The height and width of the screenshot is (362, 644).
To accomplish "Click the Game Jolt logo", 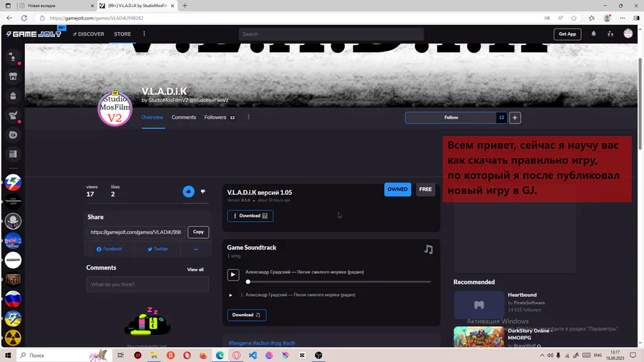I will [x=34, y=34].
